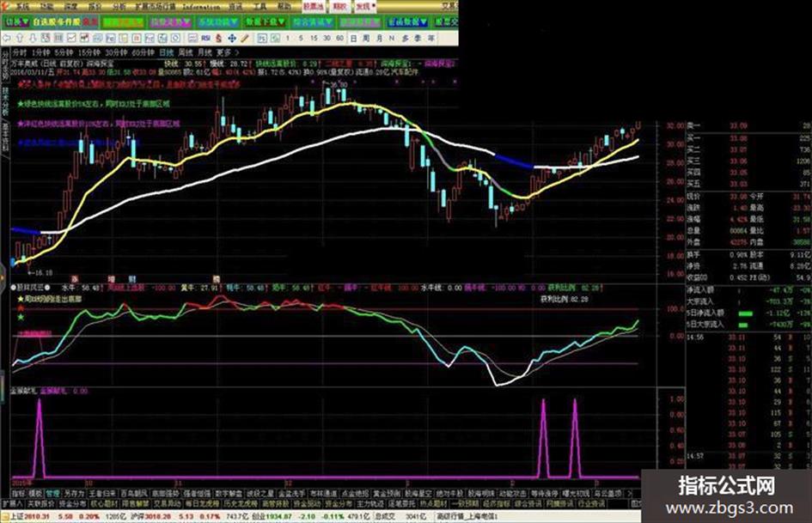Click the 卖一 order book row
The width and height of the screenshot is (812, 523).
748,126
